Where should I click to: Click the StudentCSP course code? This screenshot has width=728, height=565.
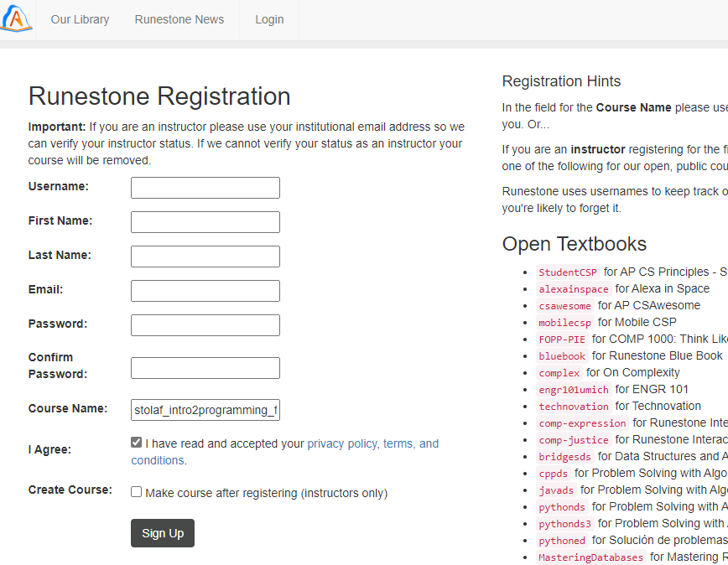(567, 272)
